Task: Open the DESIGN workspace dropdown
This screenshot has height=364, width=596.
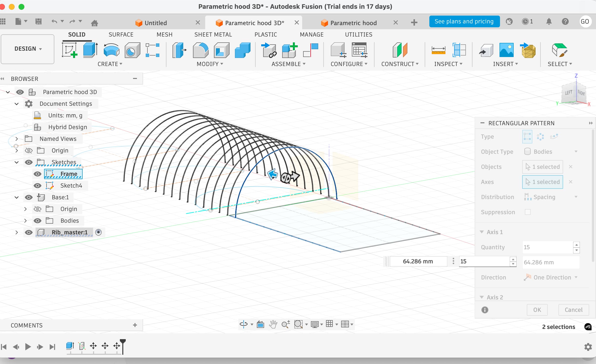Action: point(28,49)
